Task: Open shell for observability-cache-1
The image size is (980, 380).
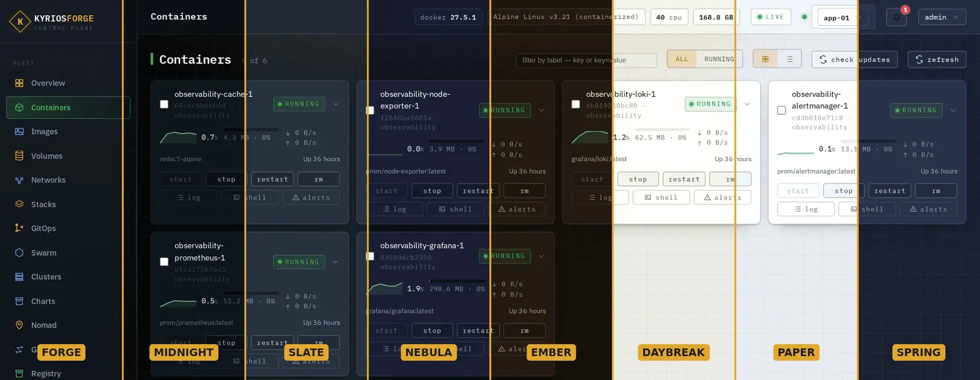Action: (x=250, y=198)
